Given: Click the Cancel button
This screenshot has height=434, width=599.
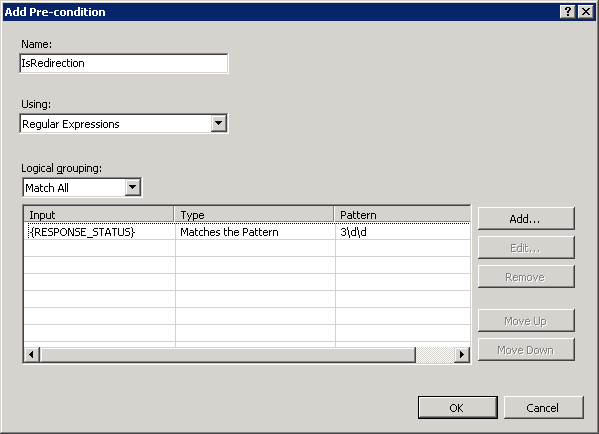Looking at the screenshot, I should (x=543, y=408).
